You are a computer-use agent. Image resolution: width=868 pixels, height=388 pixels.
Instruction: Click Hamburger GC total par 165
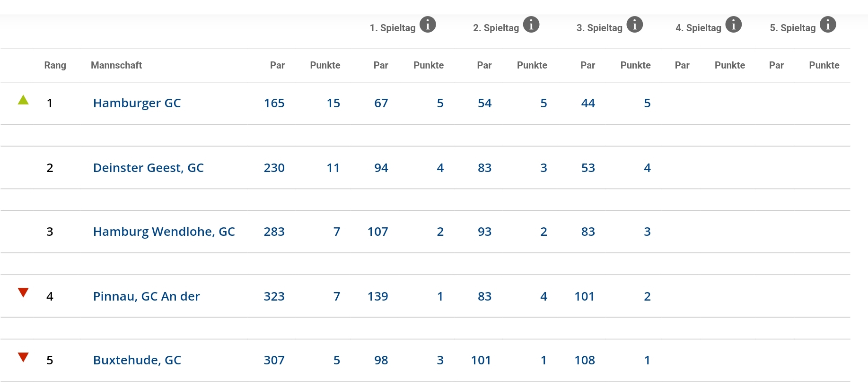(x=274, y=103)
